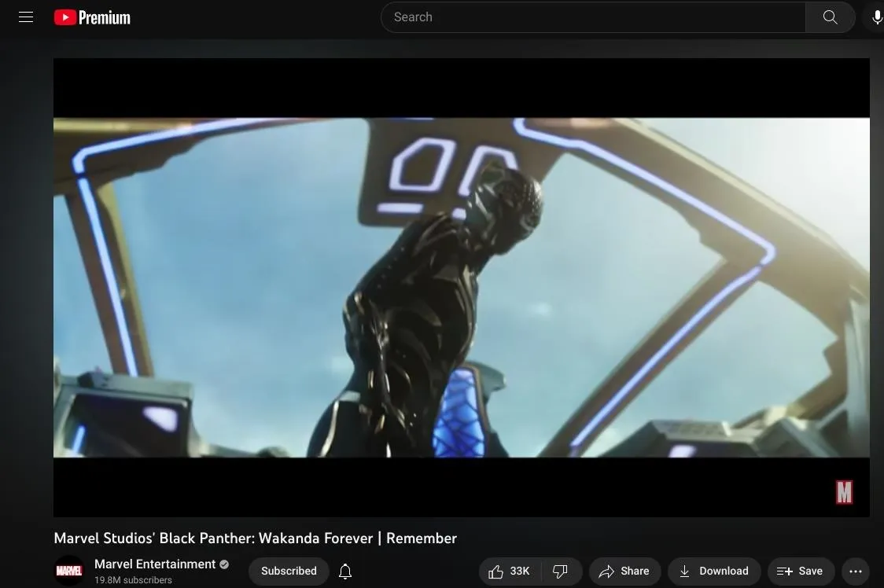Click the Subscribed button
Screen dimensions: 884x588
coord(289,571)
